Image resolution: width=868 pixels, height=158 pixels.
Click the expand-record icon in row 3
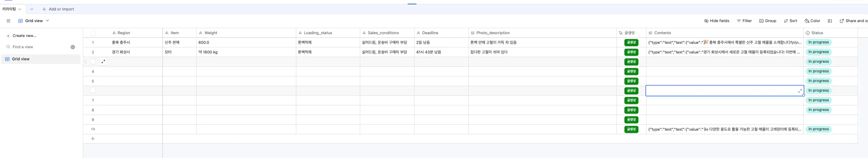pos(103,62)
